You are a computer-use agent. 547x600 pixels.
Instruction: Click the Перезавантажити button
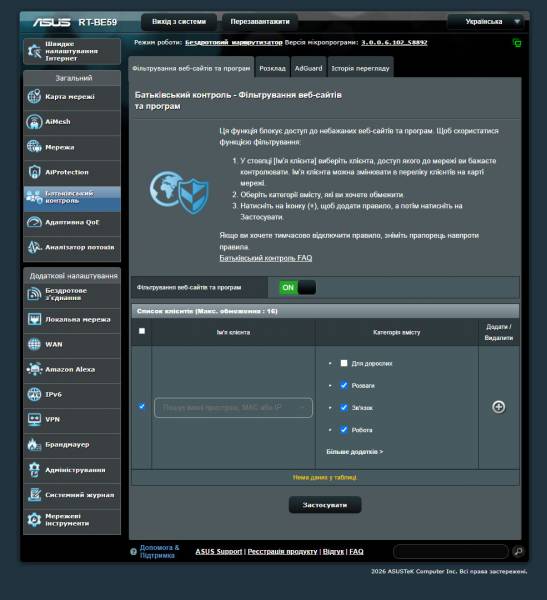(260, 22)
